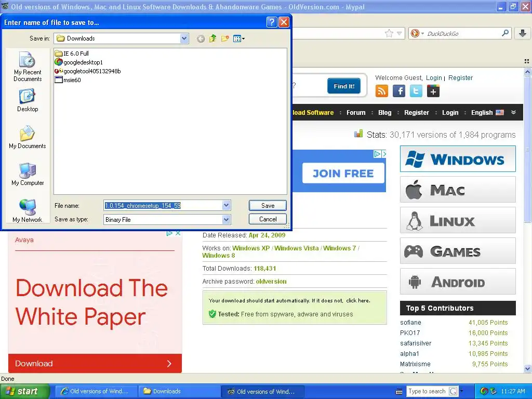Viewport: 532px width, 399px height.
Task: Click the RSS feed icon
Action: point(382,91)
